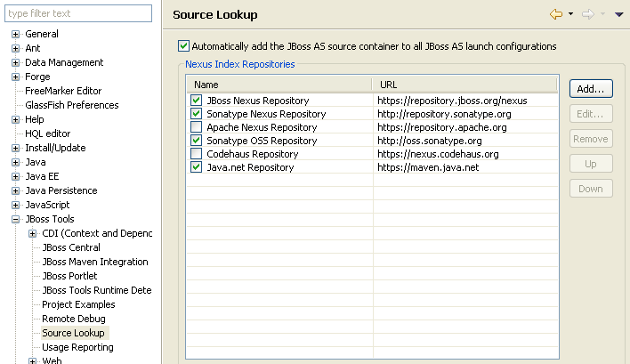Expand the General tree node

coord(15,34)
